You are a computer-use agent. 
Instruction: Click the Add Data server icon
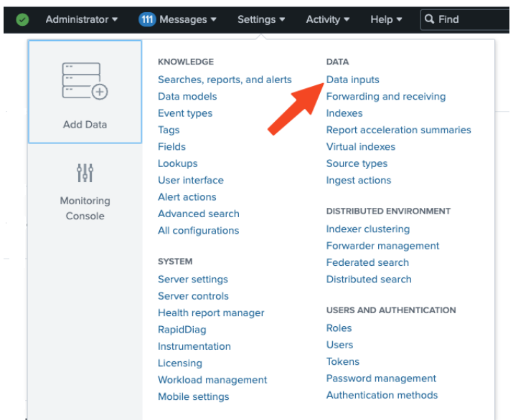[x=85, y=82]
